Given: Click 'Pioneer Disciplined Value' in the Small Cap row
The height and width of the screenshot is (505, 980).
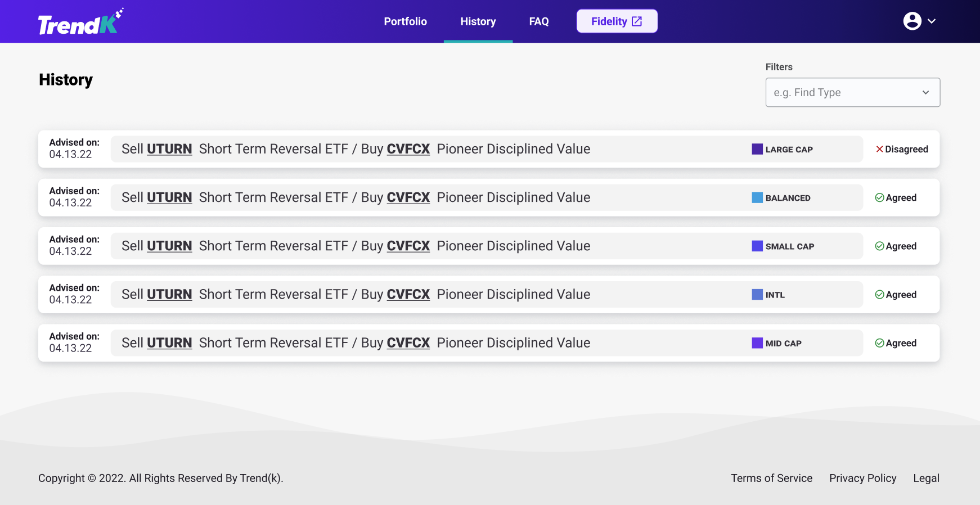Looking at the screenshot, I should coord(514,246).
